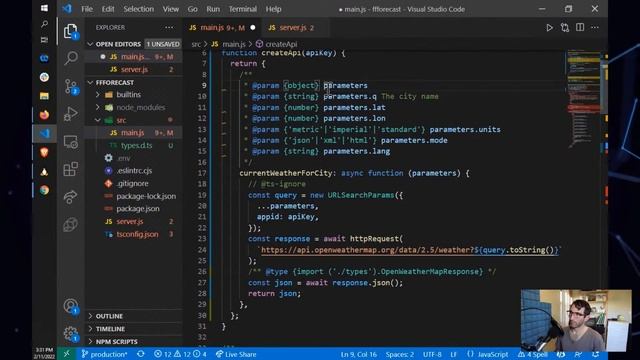The image size is (640, 360).
Task: Open .env file in explorer
Action: tap(134, 158)
